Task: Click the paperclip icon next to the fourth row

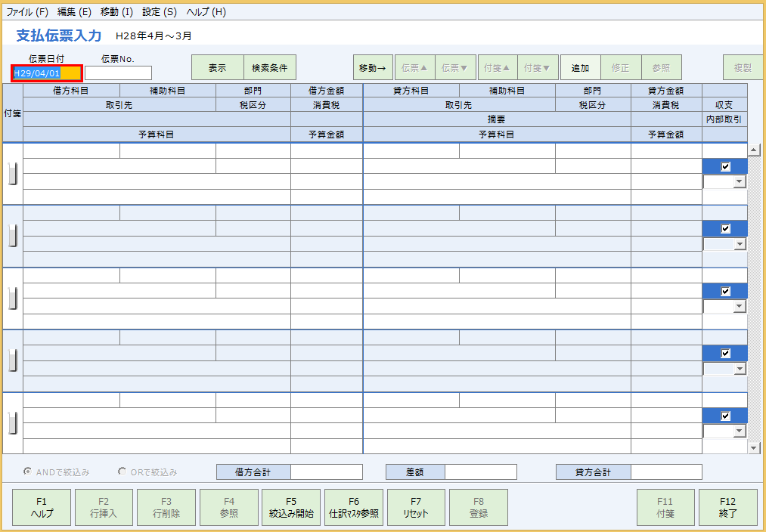Action: (x=11, y=359)
